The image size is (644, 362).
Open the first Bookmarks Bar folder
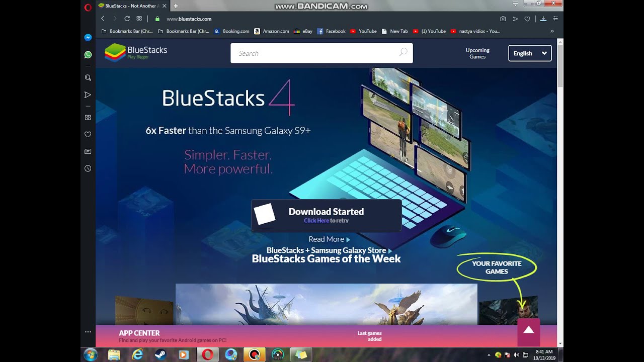click(x=127, y=31)
